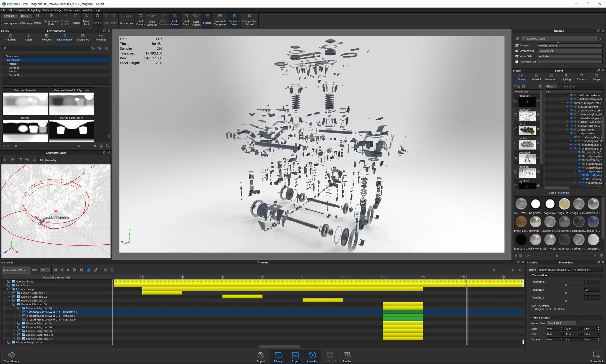Enable the exploded model set checkbox

pos(516,157)
